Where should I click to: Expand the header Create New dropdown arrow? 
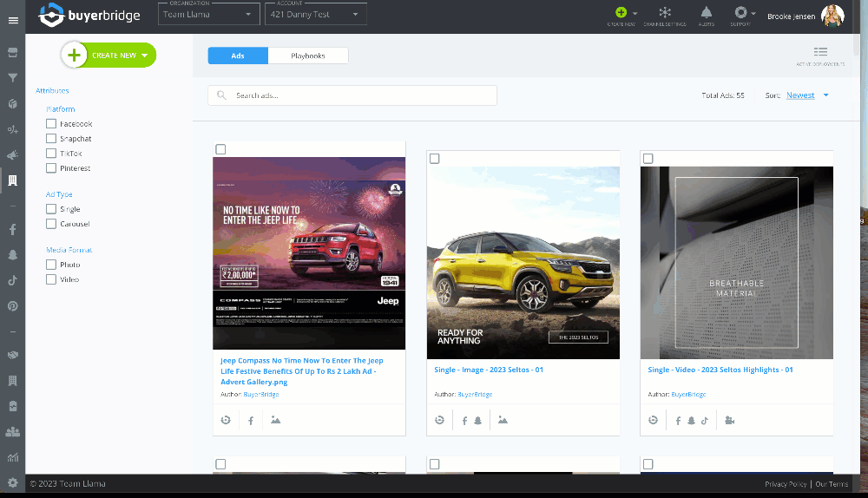pos(635,13)
